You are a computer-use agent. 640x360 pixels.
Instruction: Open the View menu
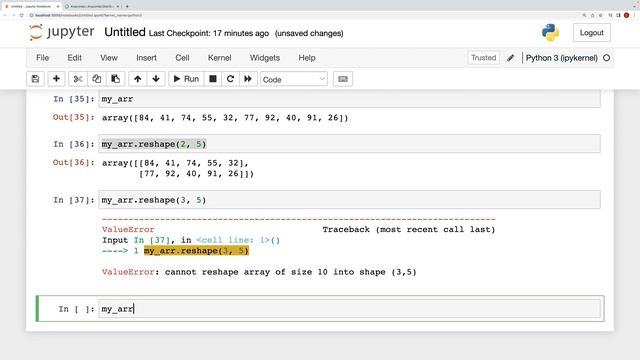tap(109, 58)
